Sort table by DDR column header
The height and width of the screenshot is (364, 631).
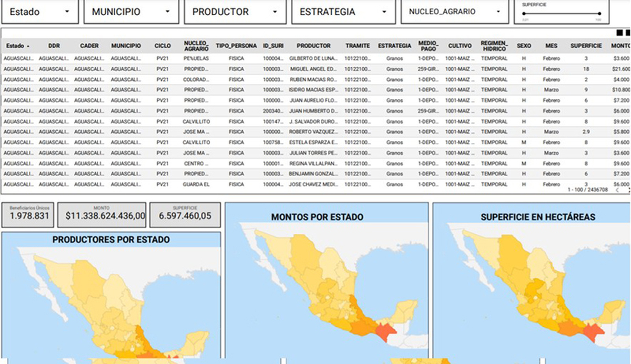[54, 46]
